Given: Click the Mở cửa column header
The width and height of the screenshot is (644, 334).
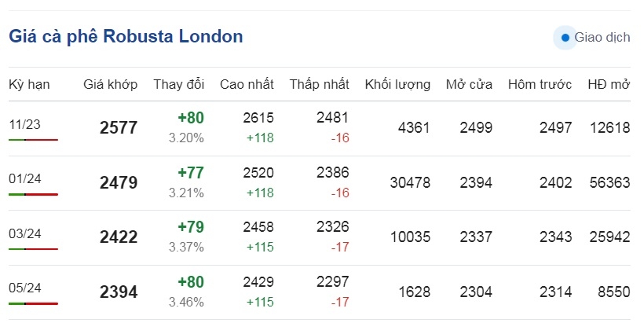Looking at the screenshot, I should [469, 84].
